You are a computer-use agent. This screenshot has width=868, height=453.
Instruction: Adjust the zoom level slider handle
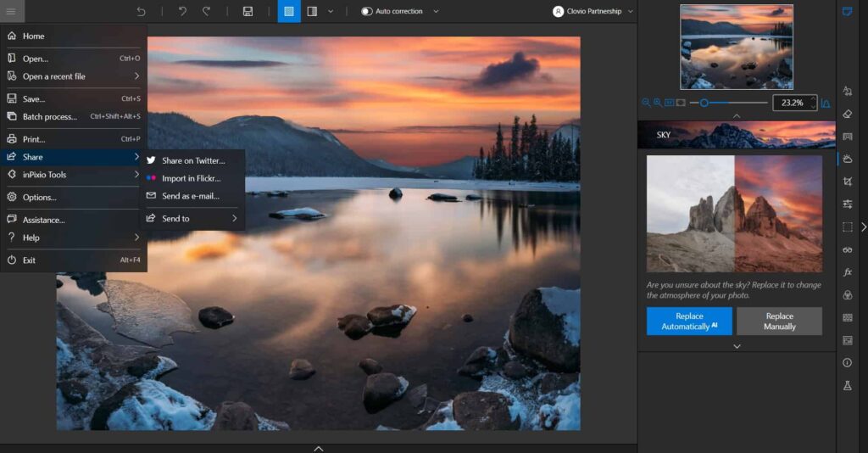704,103
